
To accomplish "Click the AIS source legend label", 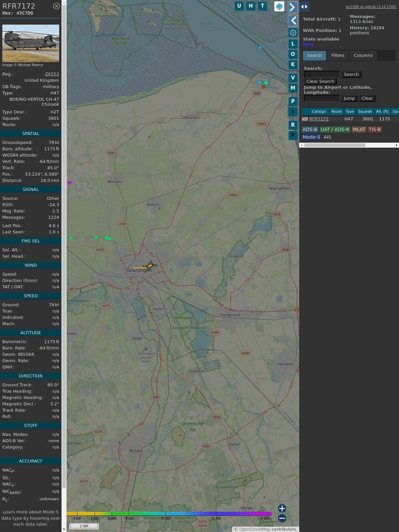I will point(328,137).
